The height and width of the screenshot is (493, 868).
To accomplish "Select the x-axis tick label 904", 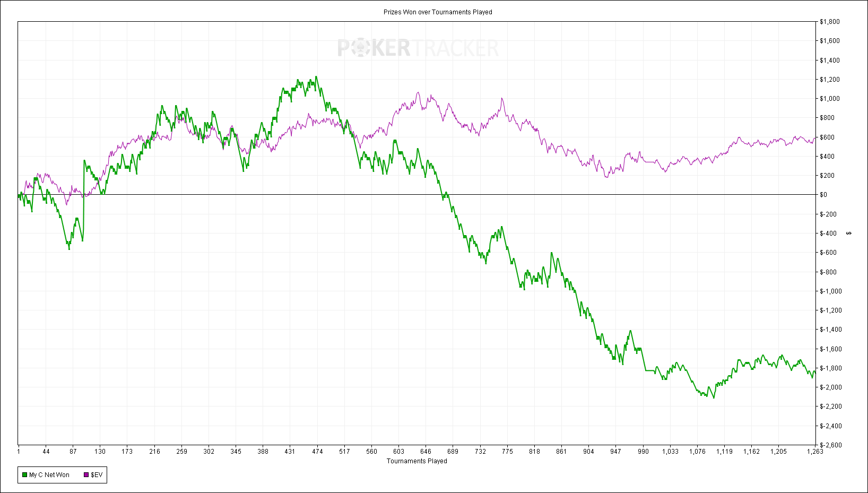I will click(x=589, y=452).
